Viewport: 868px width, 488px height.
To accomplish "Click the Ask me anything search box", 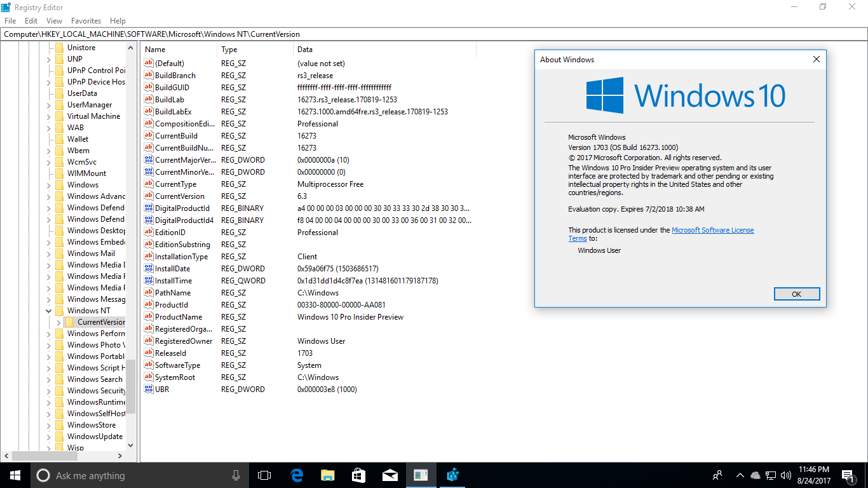I will click(x=139, y=475).
